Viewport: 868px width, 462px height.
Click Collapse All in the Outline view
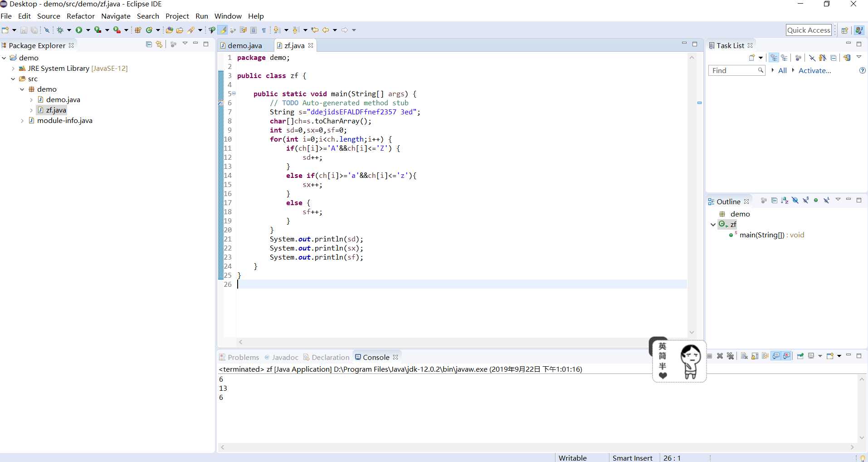tap(774, 201)
